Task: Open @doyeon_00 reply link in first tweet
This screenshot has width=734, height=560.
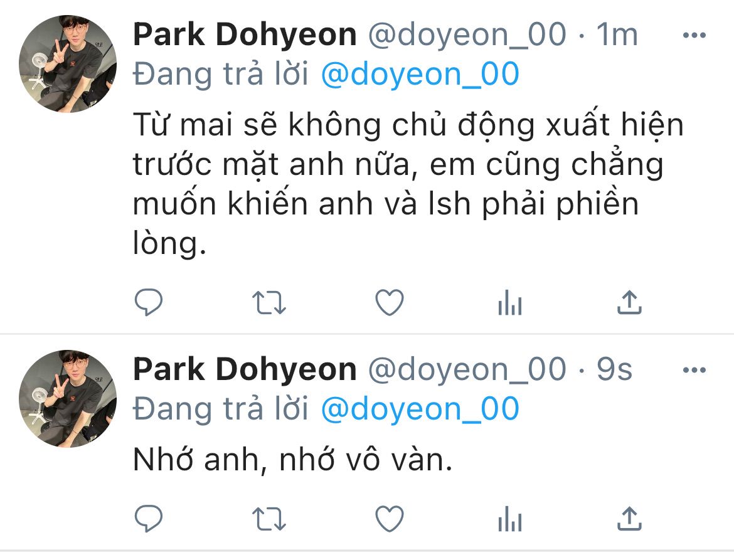Action: pyautogui.click(x=420, y=75)
